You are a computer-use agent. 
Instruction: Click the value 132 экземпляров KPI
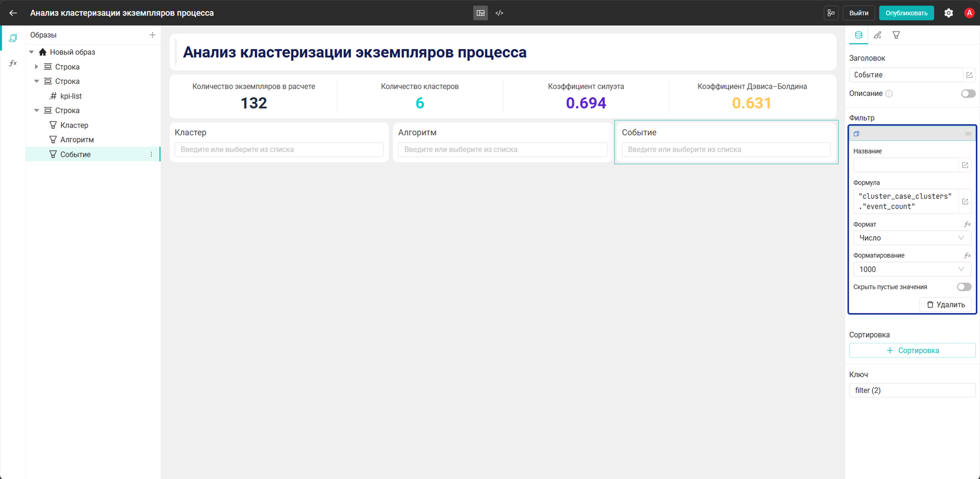(x=254, y=103)
